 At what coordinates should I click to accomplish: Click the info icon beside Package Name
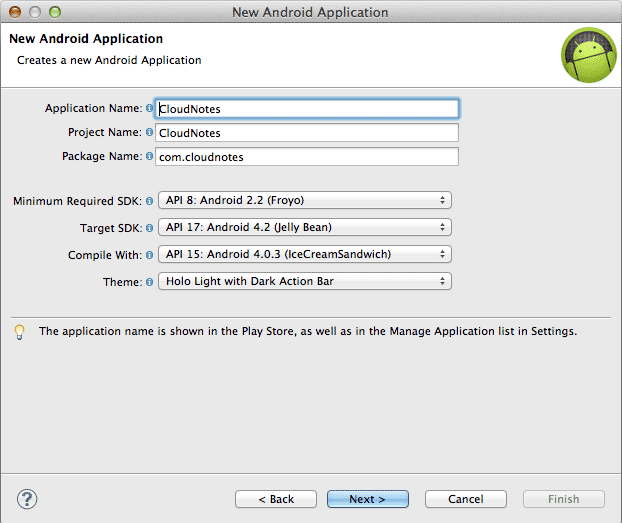(x=150, y=156)
